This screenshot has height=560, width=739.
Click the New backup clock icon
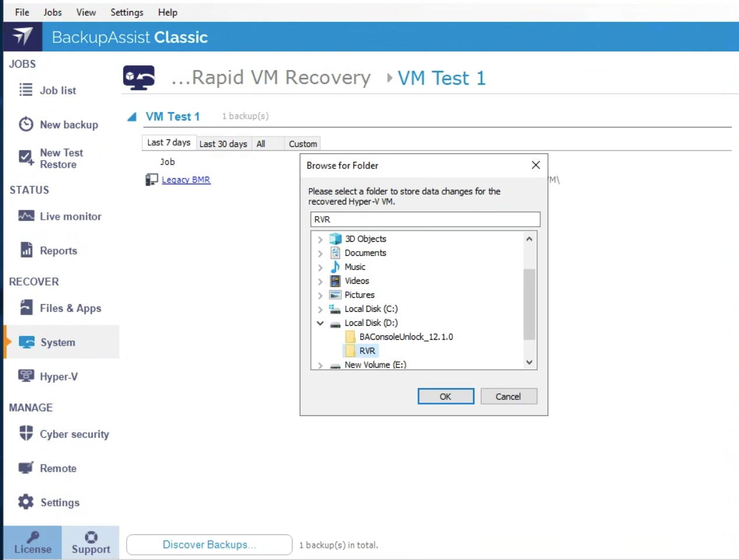coord(26,124)
